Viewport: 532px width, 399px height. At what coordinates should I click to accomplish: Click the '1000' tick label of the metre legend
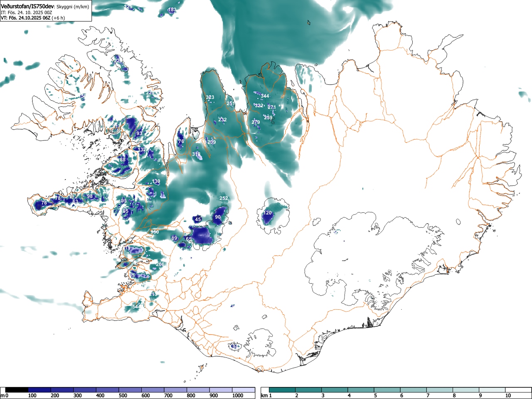pyautogui.click(x=238, y=396)
